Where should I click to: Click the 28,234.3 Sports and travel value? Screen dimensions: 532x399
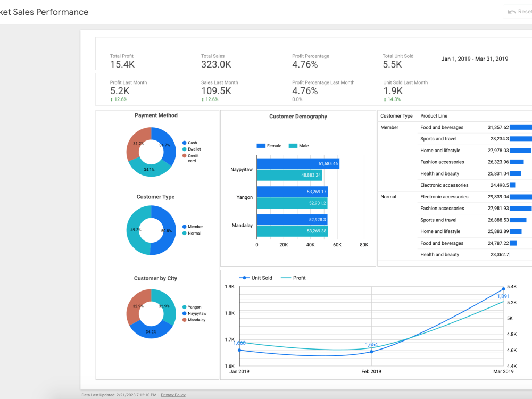[500, 139]
